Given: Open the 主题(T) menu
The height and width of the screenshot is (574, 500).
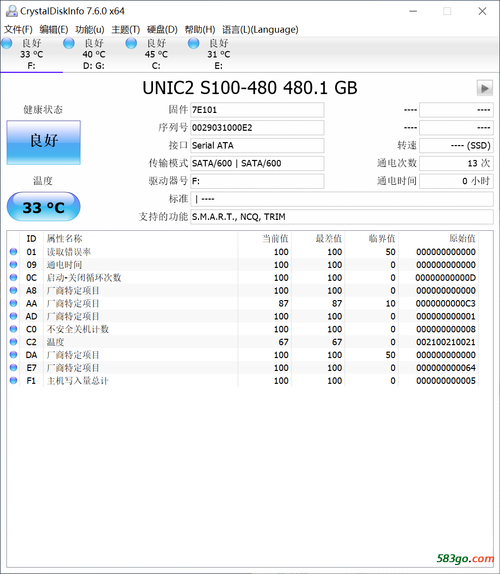Looking at the screenshot, I should click(x=126, y=29).
